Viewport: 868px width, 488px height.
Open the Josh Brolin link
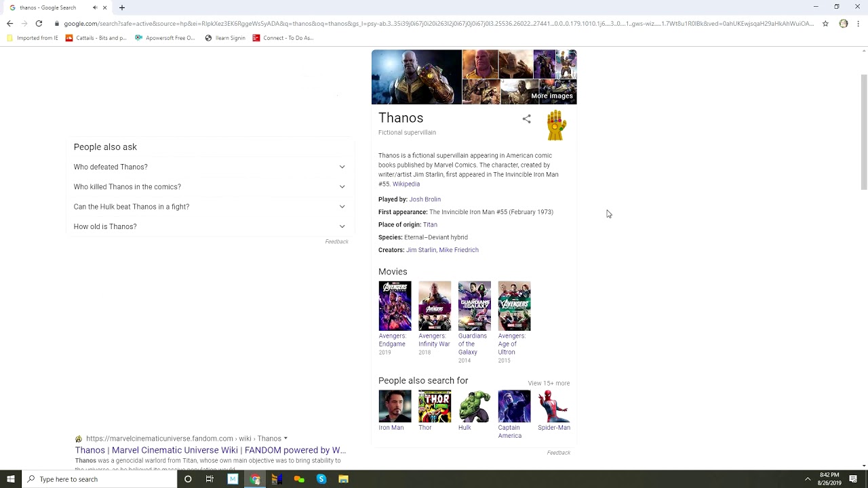tap(425, 199)
